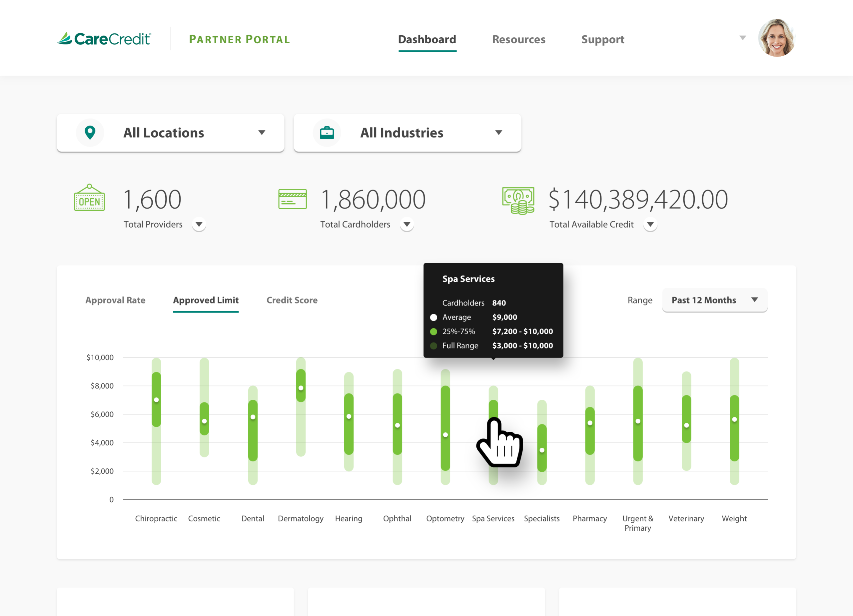Screen dimensions: 853x616
Task: Expand Total Available Credit details
Action: [650, 225]
